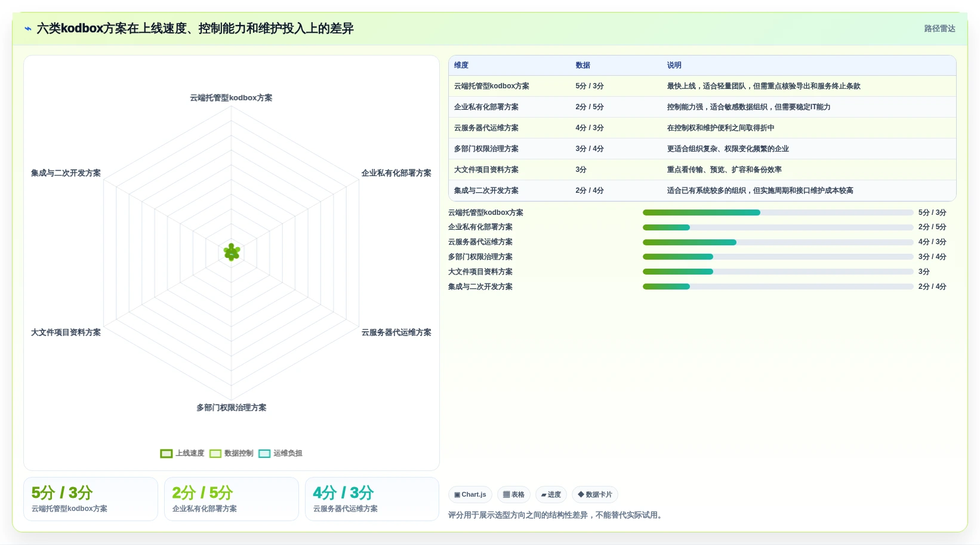
Task: Click the 3分 value beside 大文件项目资料方案 bar
Action: click(924, 272)
